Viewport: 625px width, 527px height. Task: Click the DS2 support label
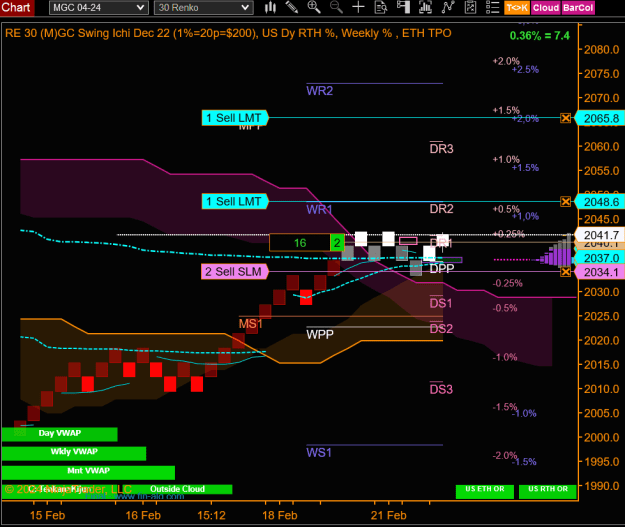(441, 328)
